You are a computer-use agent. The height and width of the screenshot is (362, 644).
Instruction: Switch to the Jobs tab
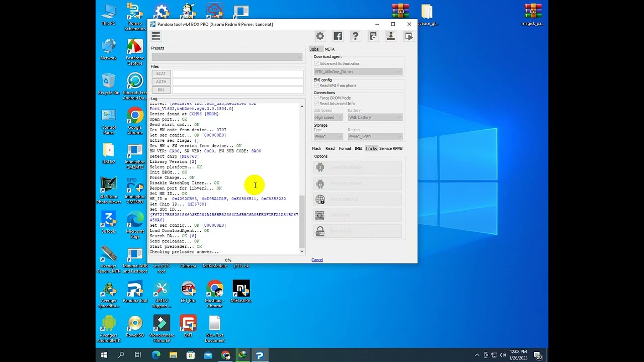(314, 49)
